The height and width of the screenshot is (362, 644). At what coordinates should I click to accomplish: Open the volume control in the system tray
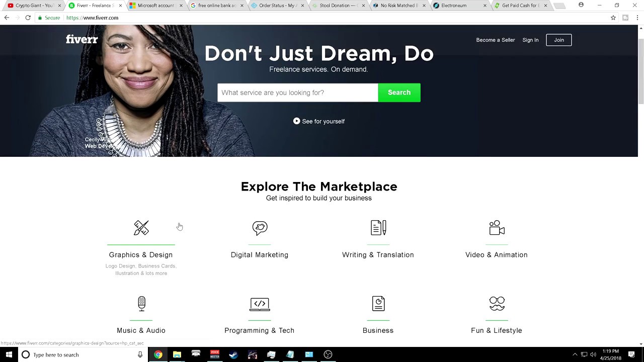click(593, 354)
